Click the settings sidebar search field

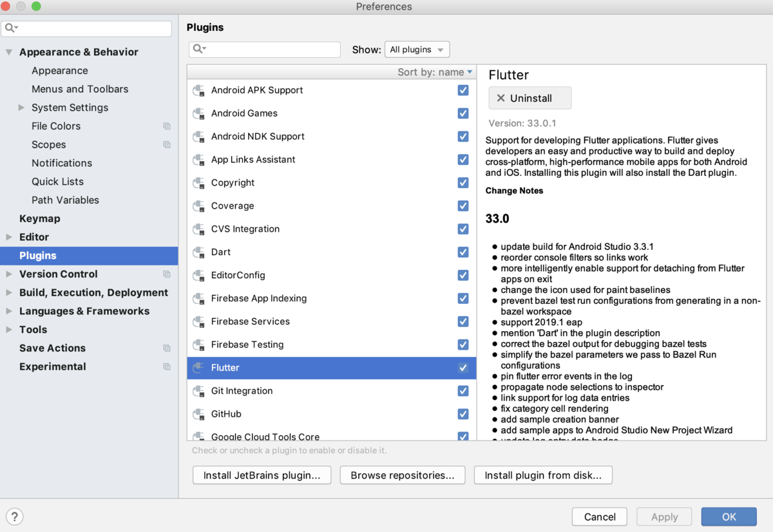point(87,28)
